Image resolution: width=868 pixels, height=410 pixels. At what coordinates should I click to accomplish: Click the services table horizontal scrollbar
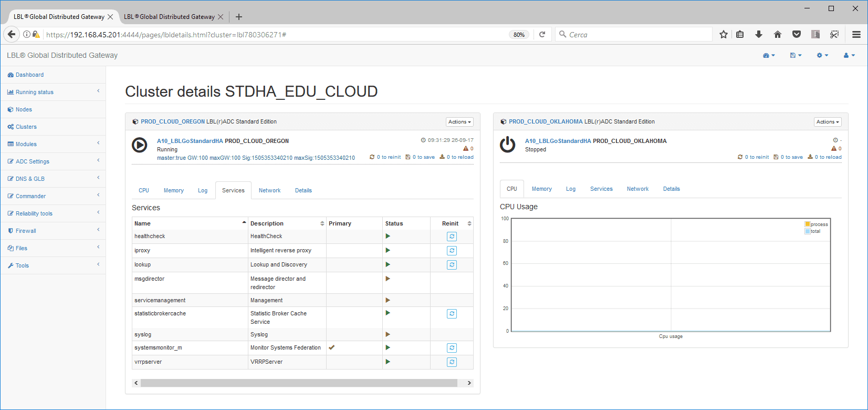pyautogui.click(x=299, y=383)
